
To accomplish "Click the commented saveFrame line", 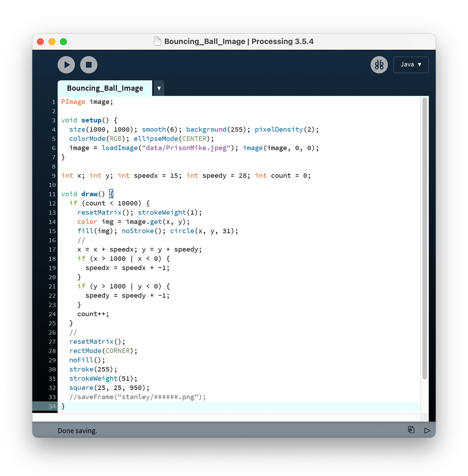I will [x=138, y=397].
